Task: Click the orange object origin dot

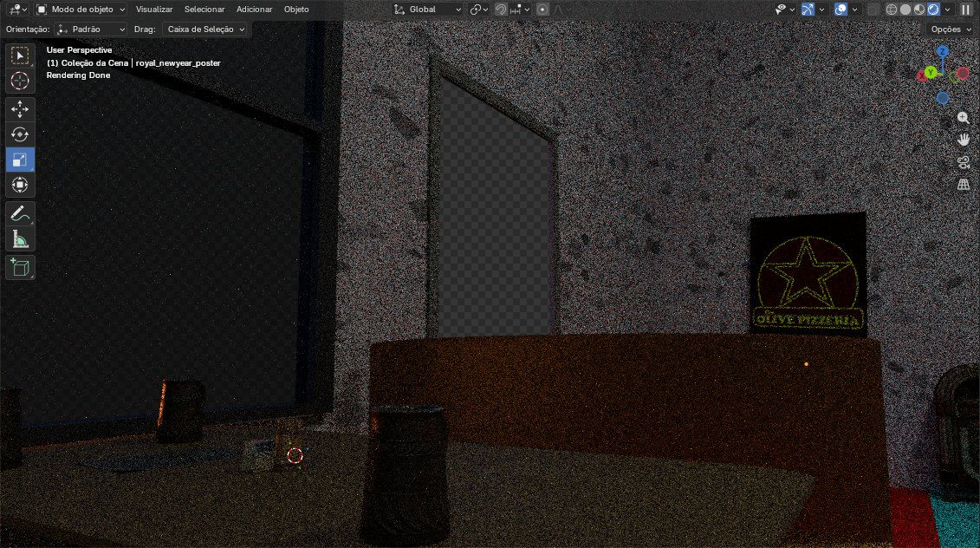Action: coord(806,364)
